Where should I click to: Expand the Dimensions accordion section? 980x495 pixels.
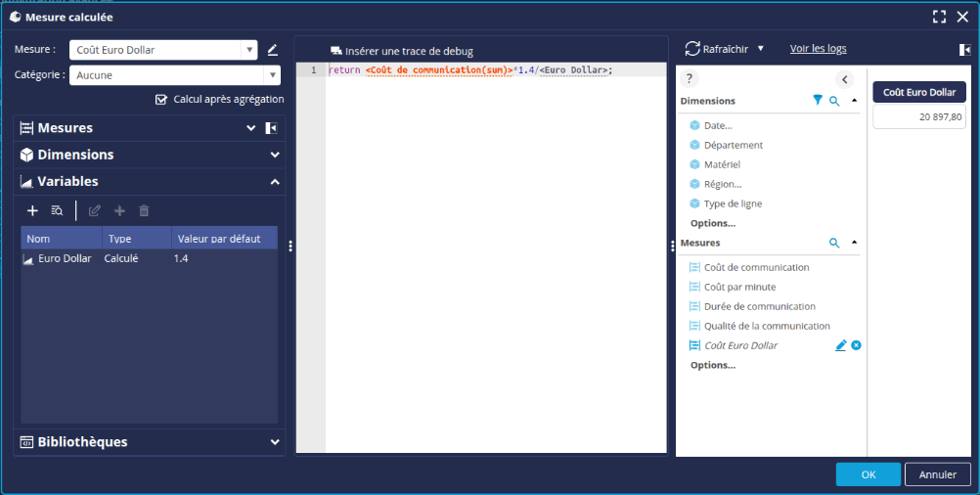click(x=275, y=155)
